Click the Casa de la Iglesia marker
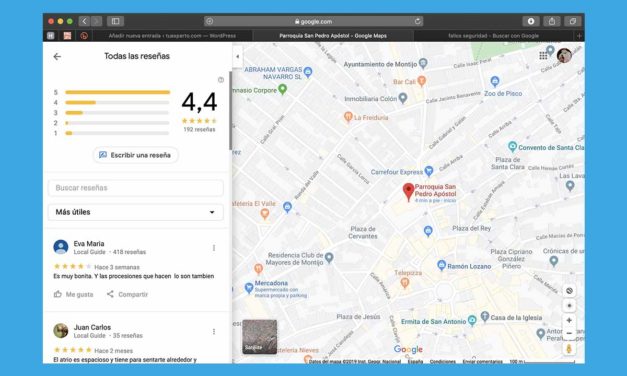This screenshot has height=376, width=627. [x=485, y=316]
